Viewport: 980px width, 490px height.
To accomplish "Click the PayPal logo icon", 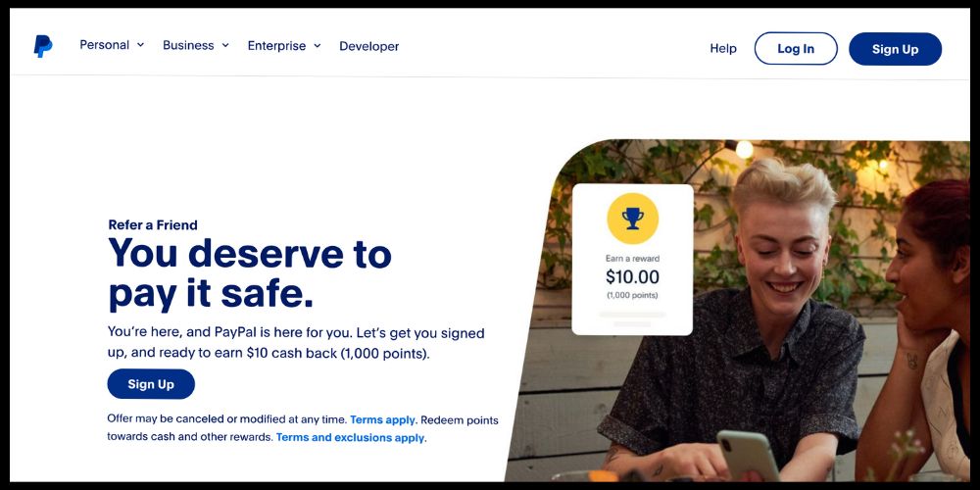I will (42, 46).
